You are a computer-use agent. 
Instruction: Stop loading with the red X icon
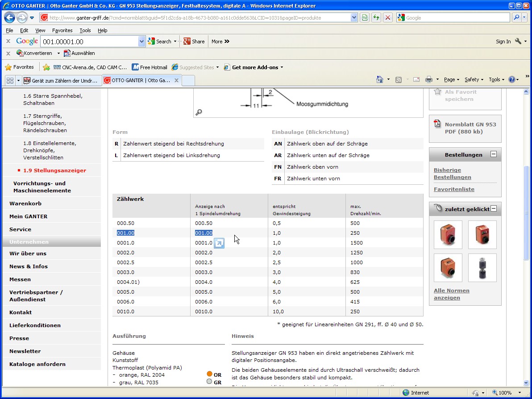click(388, 18)
